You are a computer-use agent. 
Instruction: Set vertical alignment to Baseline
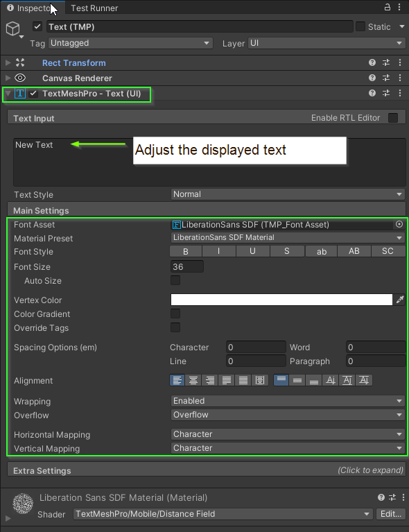tap(331, 380)
